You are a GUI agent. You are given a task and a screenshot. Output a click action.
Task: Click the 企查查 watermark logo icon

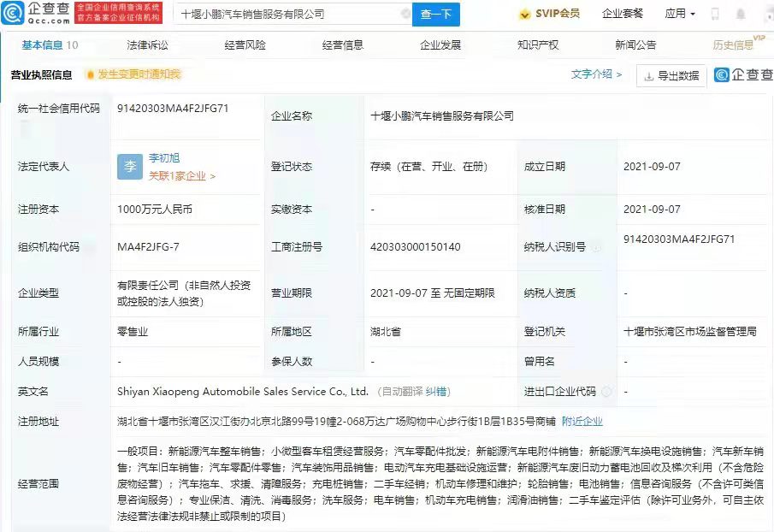click(x=721, y=76)
